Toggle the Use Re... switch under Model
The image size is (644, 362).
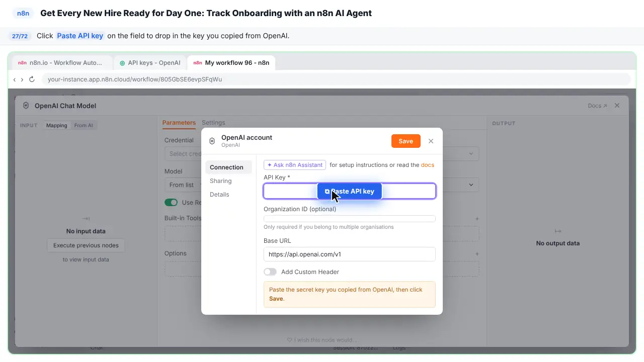[171, 203]
